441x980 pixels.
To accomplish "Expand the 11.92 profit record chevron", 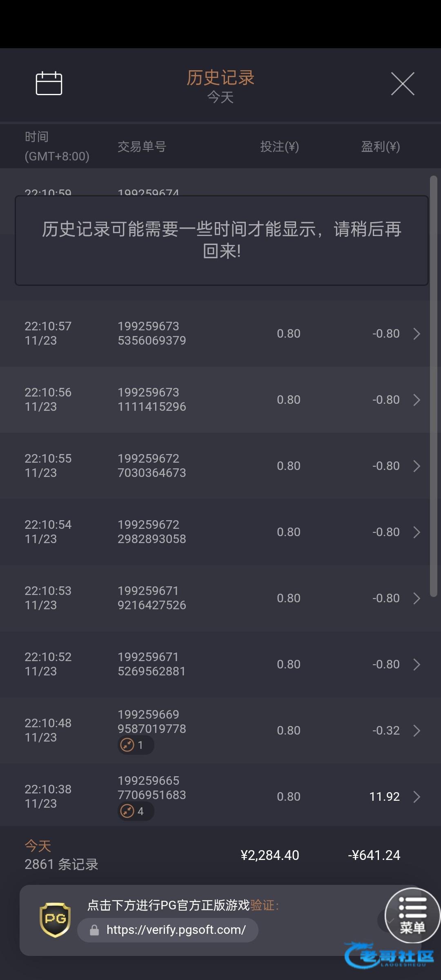I will [x=416, y=797].
